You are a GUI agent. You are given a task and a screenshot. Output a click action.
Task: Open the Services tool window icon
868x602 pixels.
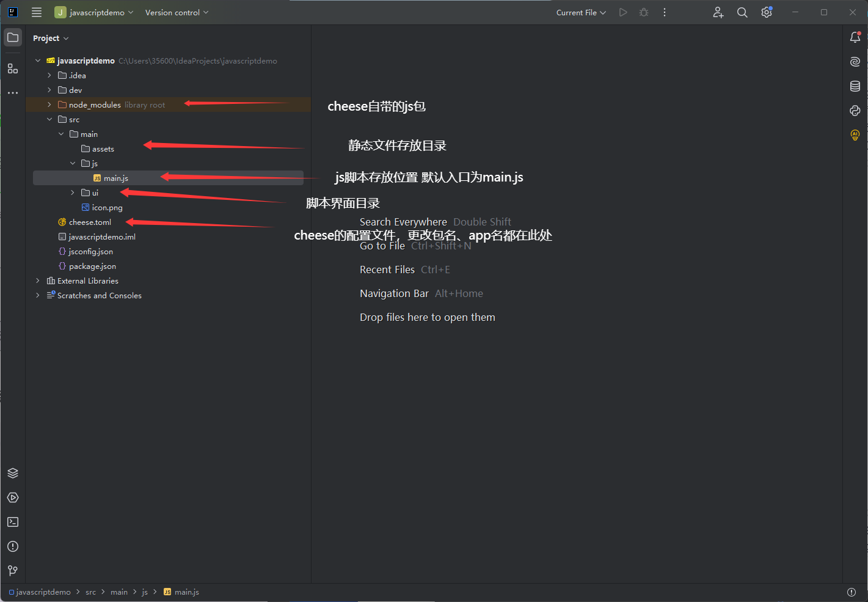[13, 497]
